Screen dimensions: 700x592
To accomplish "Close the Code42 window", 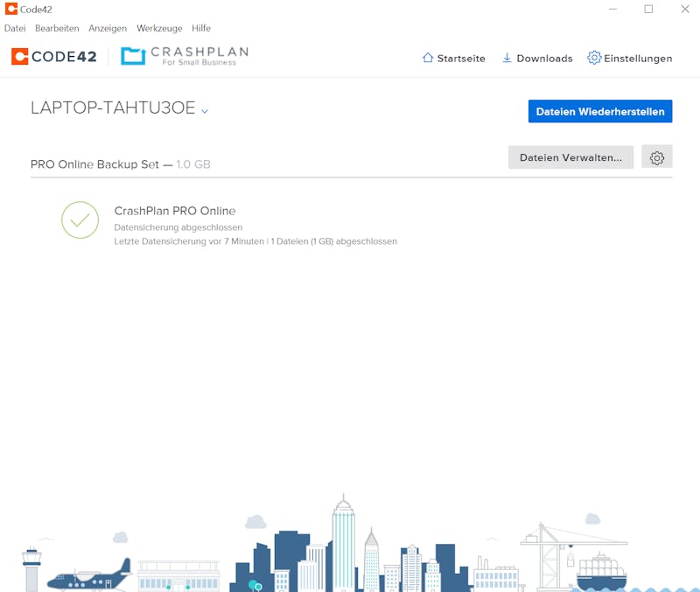I will click(x=685, y=9).
